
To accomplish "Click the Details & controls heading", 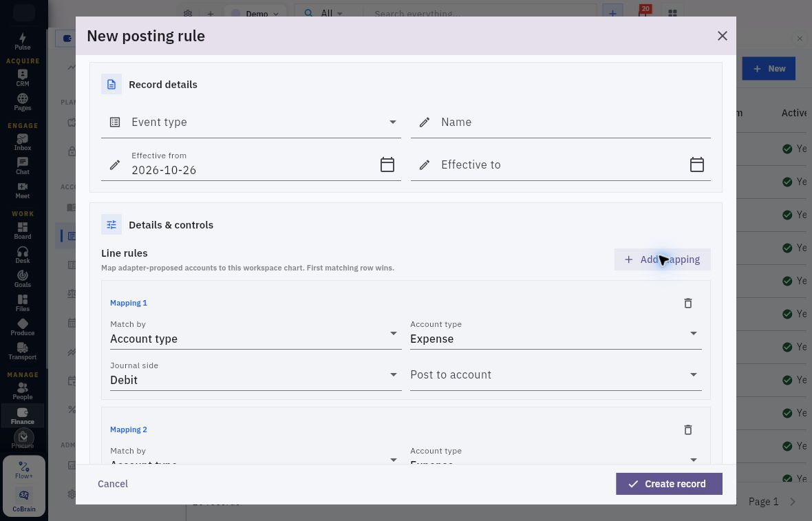I will tap(171, 225).
